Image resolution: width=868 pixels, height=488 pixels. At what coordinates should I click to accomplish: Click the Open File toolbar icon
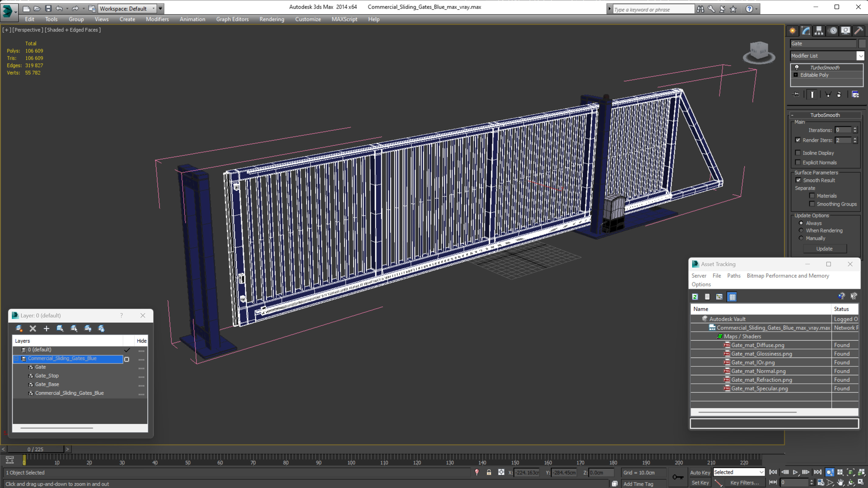point(37,9)
